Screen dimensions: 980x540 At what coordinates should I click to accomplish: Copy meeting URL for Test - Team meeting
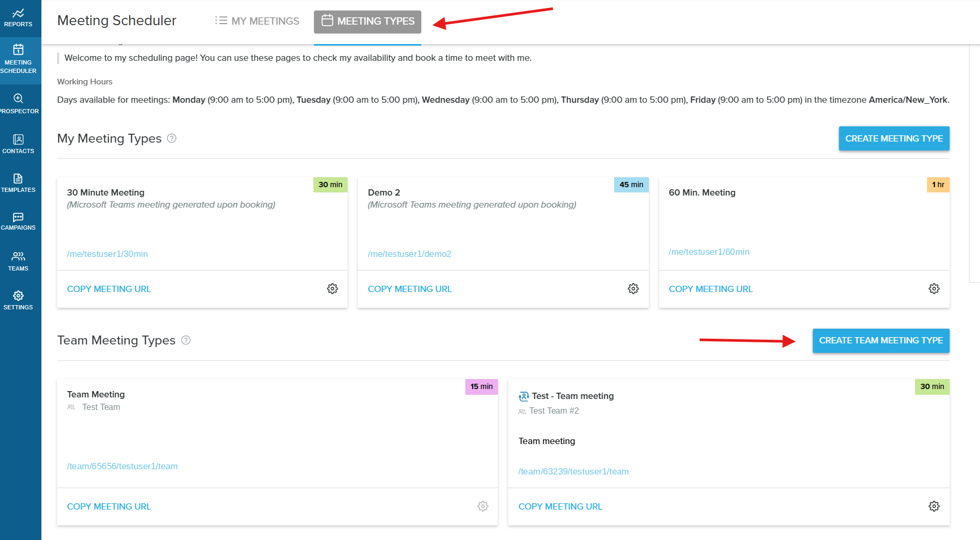tap(560, 507)
